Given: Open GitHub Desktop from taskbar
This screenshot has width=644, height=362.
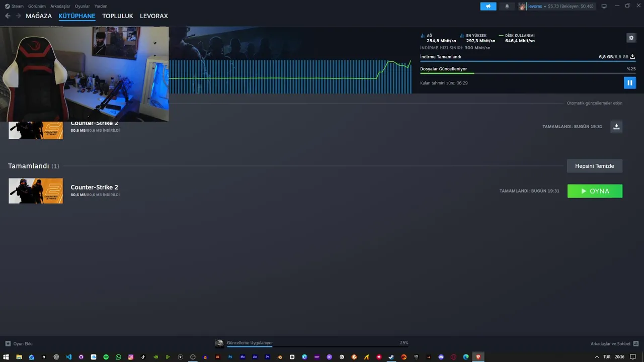Looking at the screenshot, I should point(81,357).
